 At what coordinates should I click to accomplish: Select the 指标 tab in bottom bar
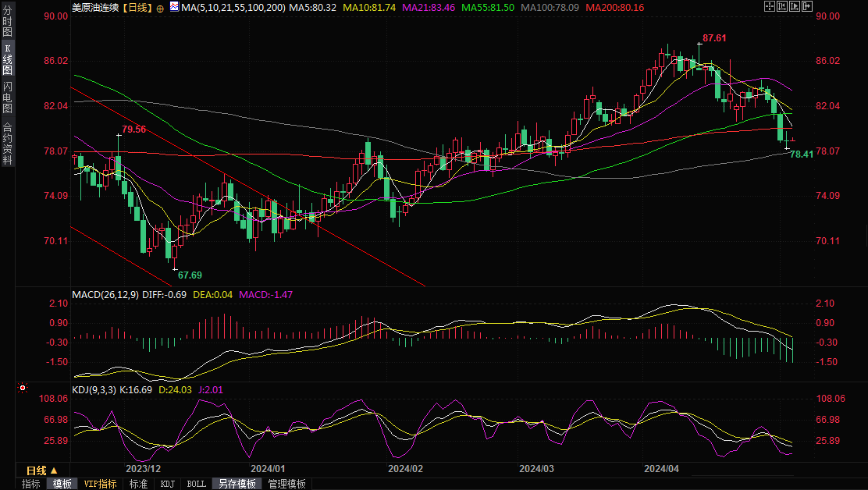[31, 484]
